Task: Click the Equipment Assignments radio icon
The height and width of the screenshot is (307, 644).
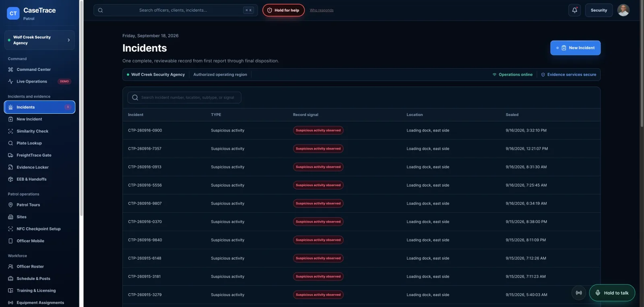Action: pos(10,303)
